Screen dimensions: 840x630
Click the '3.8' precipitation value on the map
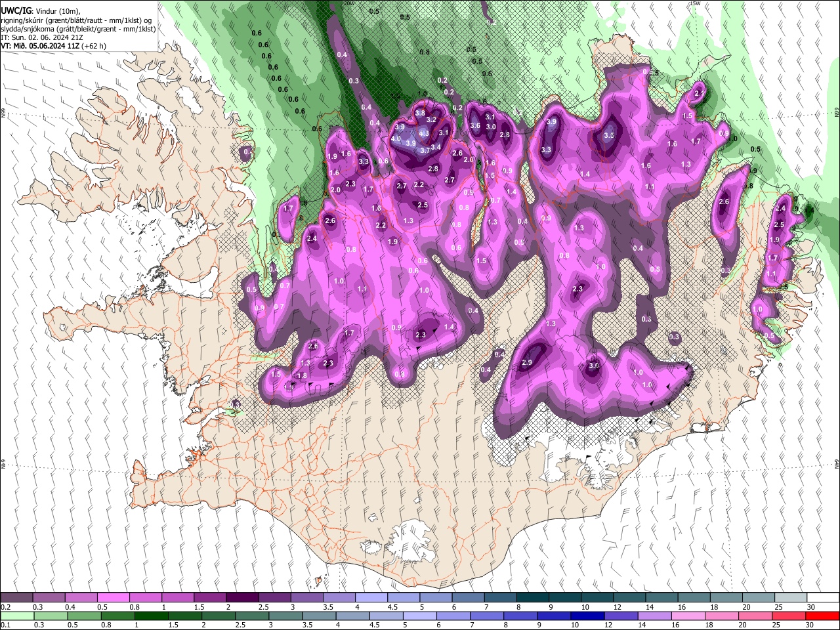(x=420, y=114)
